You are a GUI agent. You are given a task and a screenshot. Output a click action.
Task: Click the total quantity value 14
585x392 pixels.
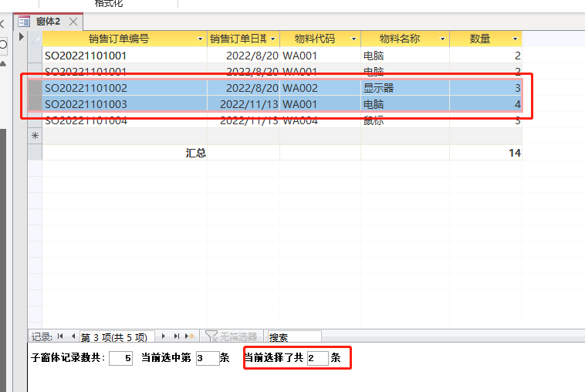[515, 153]
